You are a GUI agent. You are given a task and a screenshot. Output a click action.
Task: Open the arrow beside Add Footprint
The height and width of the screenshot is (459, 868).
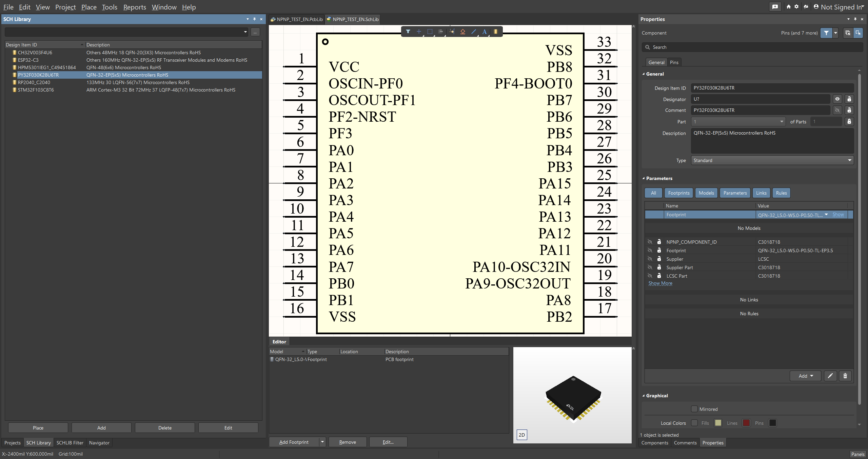pos(322,442)
